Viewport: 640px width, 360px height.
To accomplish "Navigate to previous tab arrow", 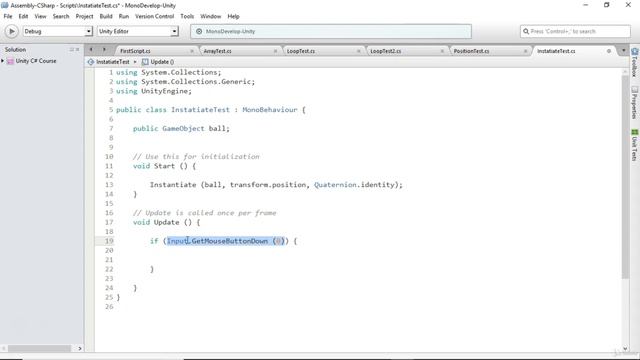I will (91, 50).
